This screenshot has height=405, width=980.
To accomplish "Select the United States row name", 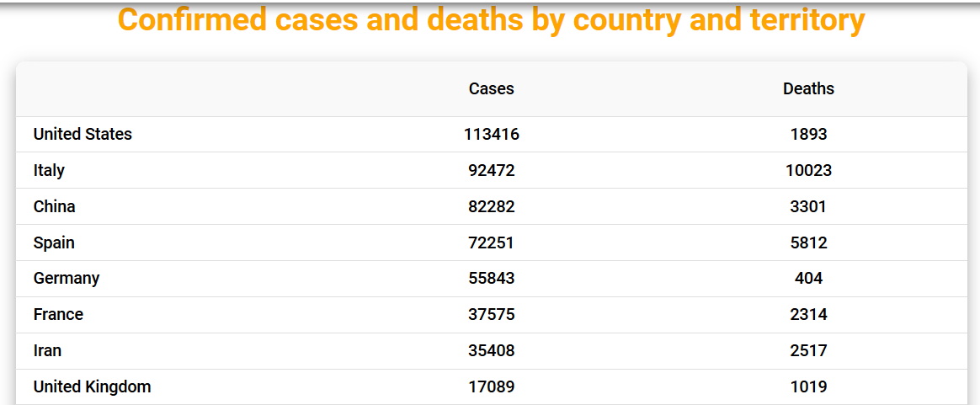I will pos(83,134).
